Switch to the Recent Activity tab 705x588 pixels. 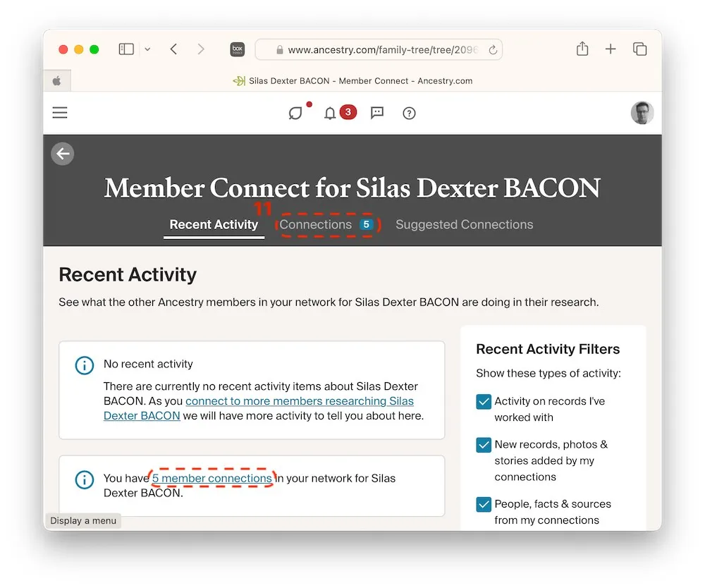pyautogui.click(x=214, y=224)
